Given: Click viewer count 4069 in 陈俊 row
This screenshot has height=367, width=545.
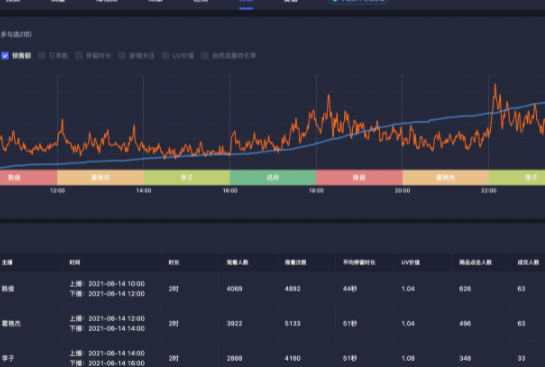Looking at the screenshot, I should tap(234, 289).
